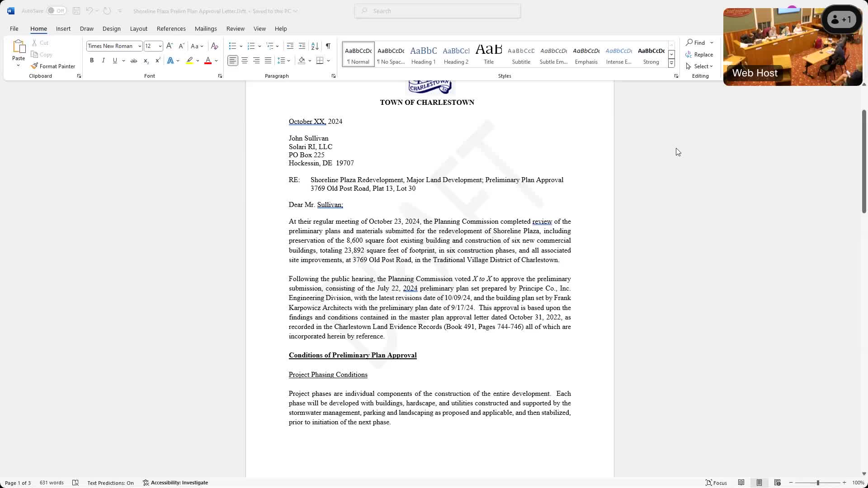Open the Font dialog launcher

(220, 76)
